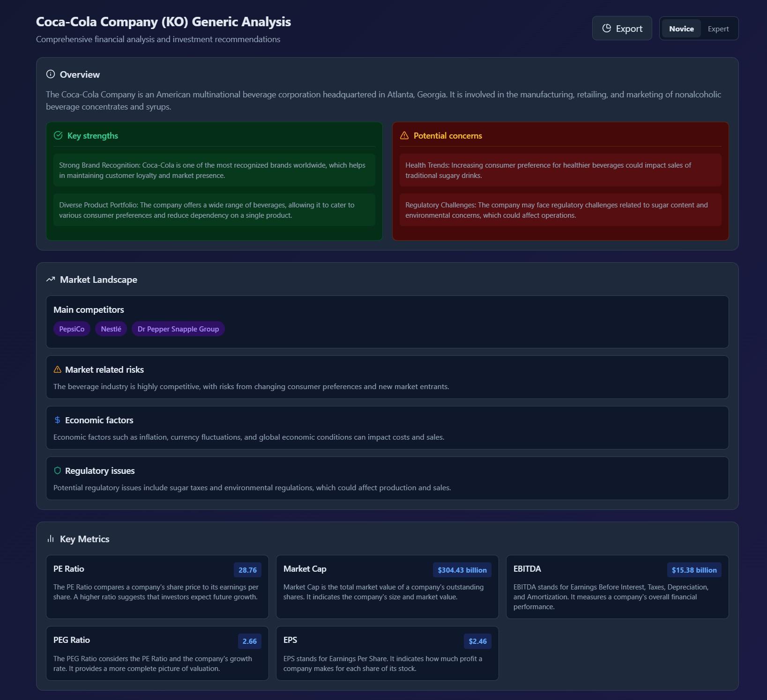Click the Comprehensive financial analysis subtitle
The width and height of the screenshot is (767, 700).
[x=158, y=39]
